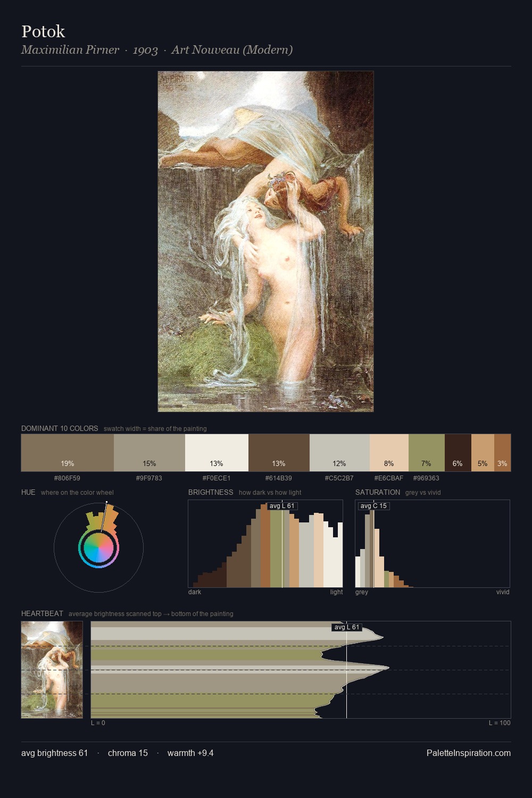
Task: Click the avg brightness 61 footer text
Action: (54, 753)
